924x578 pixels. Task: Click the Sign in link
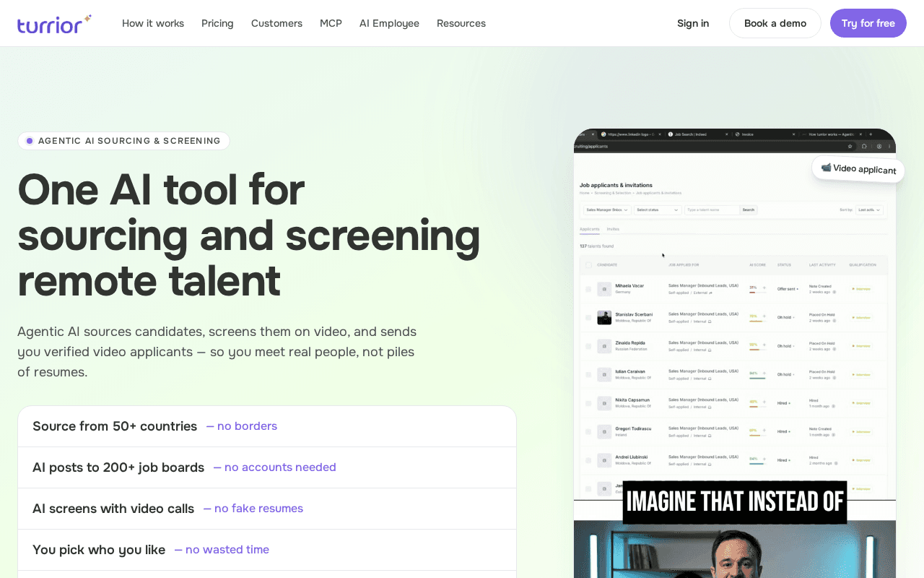pos(693,23)
